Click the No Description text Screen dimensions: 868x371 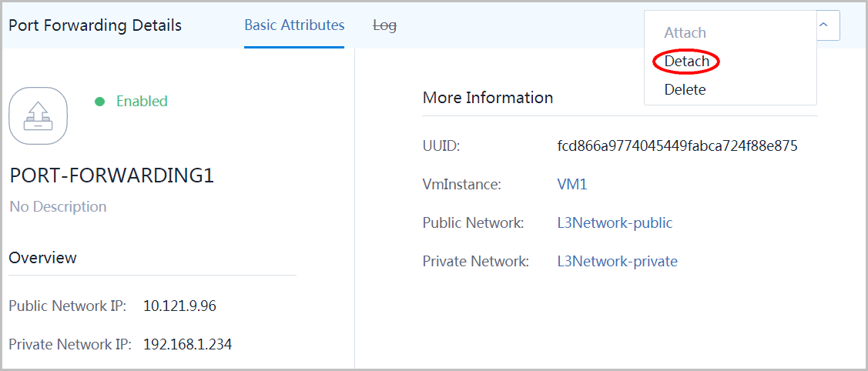point(58,207)
